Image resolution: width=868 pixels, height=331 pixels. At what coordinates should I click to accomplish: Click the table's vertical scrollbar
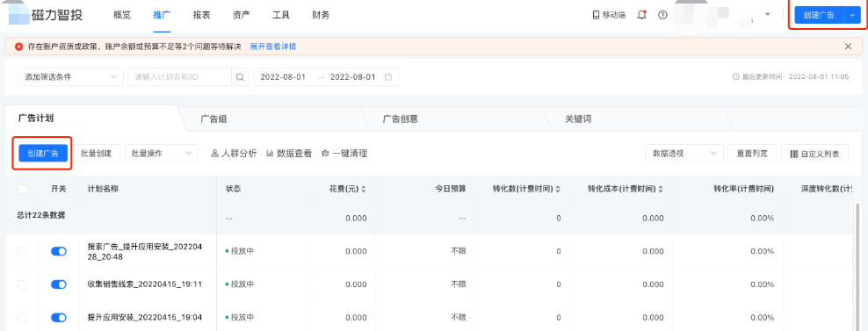tap(858, 266)
